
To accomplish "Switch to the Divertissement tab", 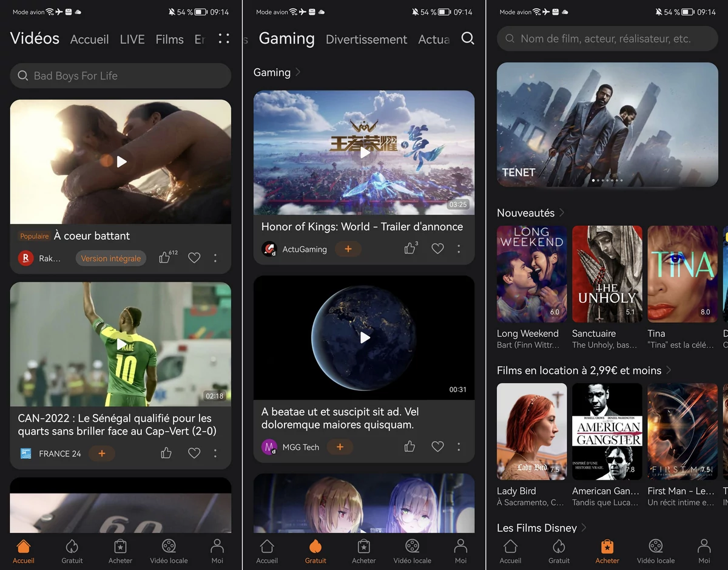I will (366, 39).
